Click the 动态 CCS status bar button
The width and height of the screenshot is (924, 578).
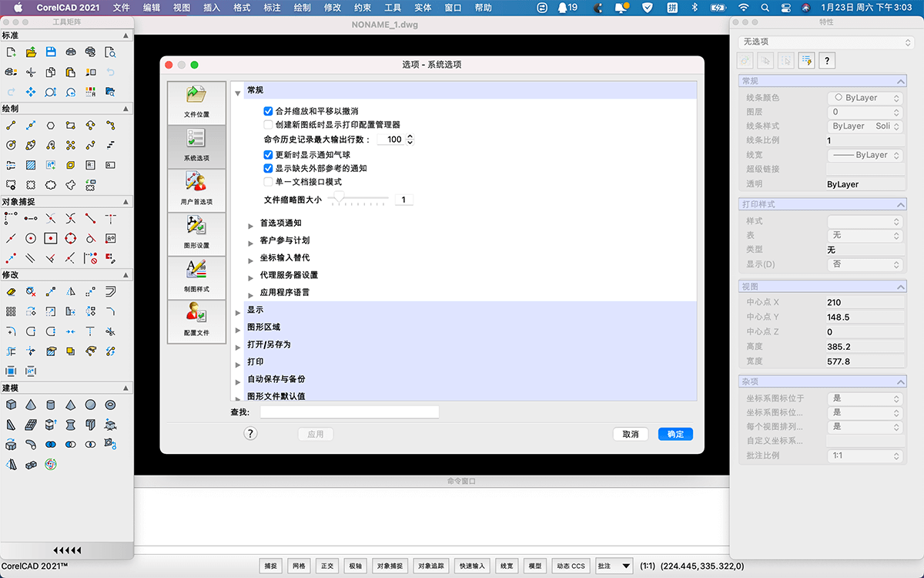click(x=571, y=566)
